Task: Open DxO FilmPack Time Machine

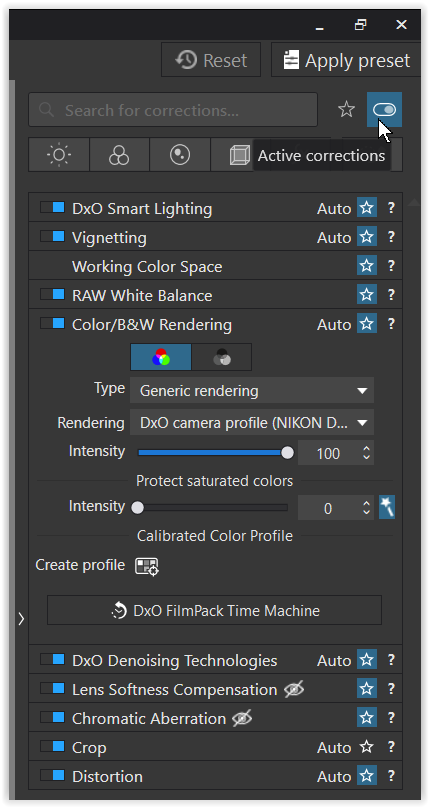Action: (x=214, y=611)
